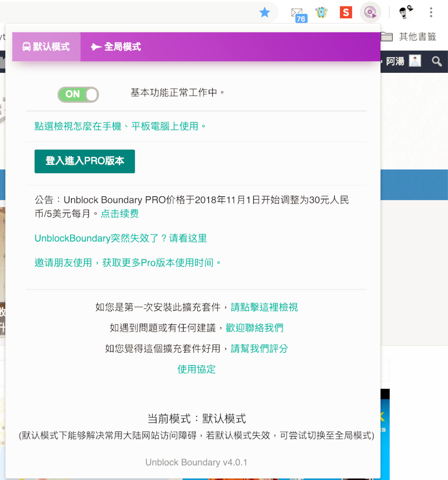The width and height of the screenshot is (448, 480).
Task: Click the 阿湯 user avatar thumbnail
Action: tap(415, 61)
